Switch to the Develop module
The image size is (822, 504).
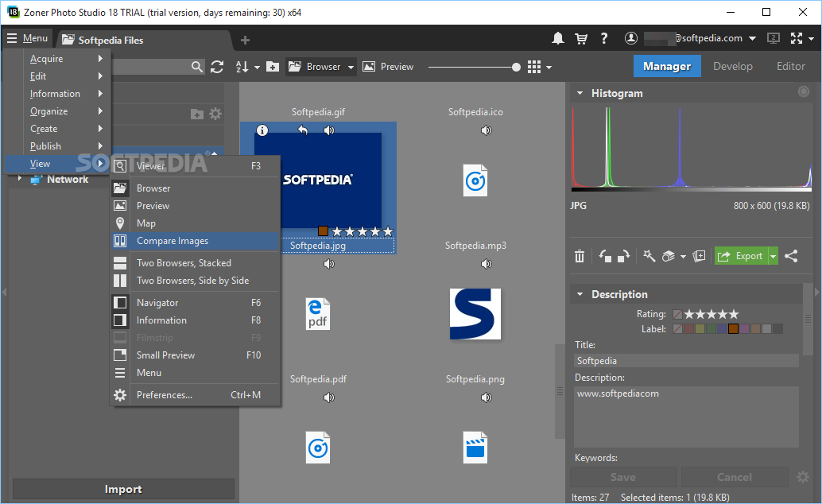coord(733,66)
